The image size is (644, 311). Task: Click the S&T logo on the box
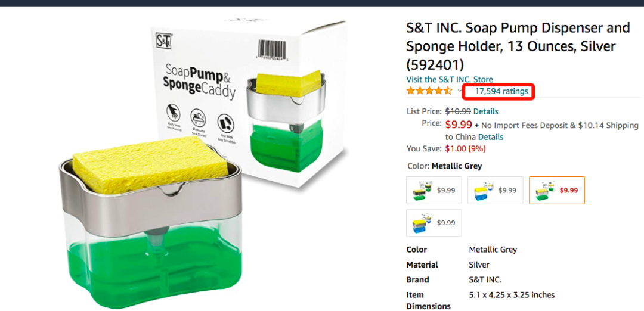[x=164, y=40]
